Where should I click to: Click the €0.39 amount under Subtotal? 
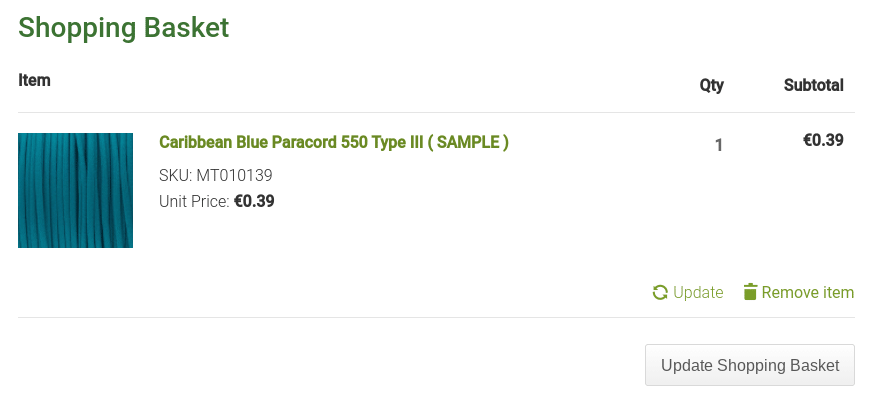point(823,140)
